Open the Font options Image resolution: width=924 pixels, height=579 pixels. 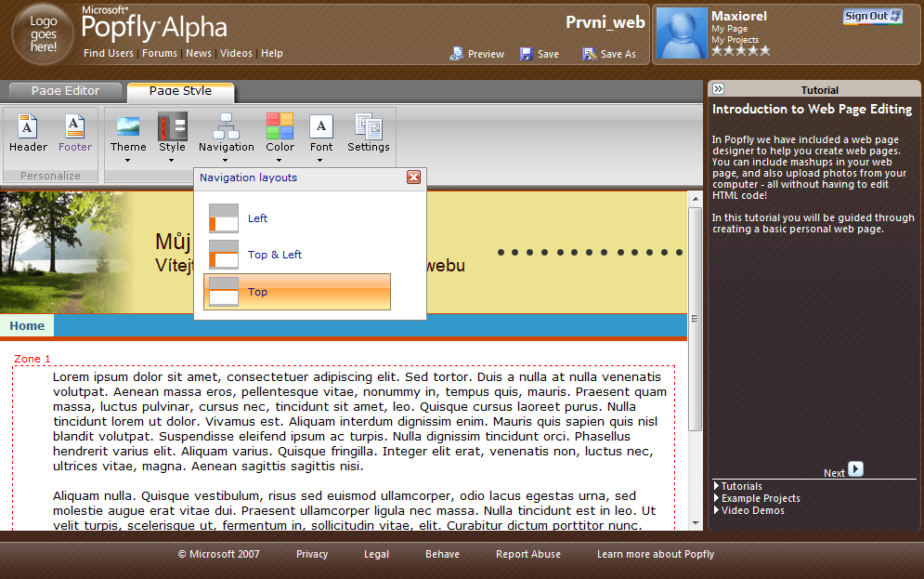(x=321, y=126)
